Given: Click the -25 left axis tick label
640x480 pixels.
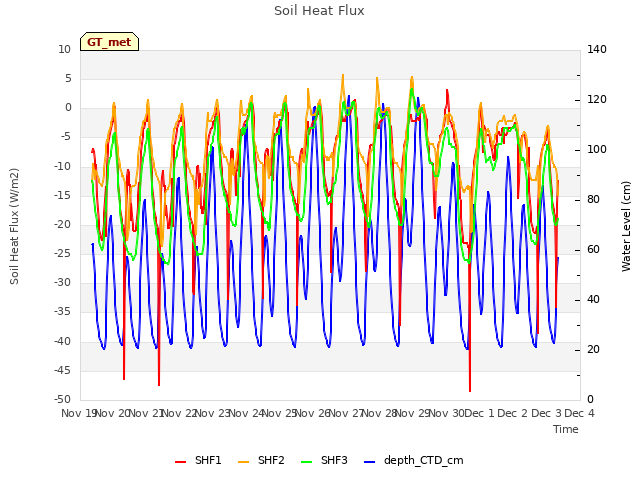Looking at the screenshot, I should [x=62, y=254].
